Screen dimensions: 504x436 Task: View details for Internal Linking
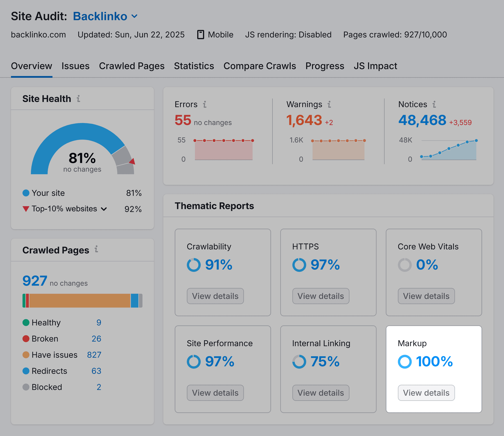point(321,393)
